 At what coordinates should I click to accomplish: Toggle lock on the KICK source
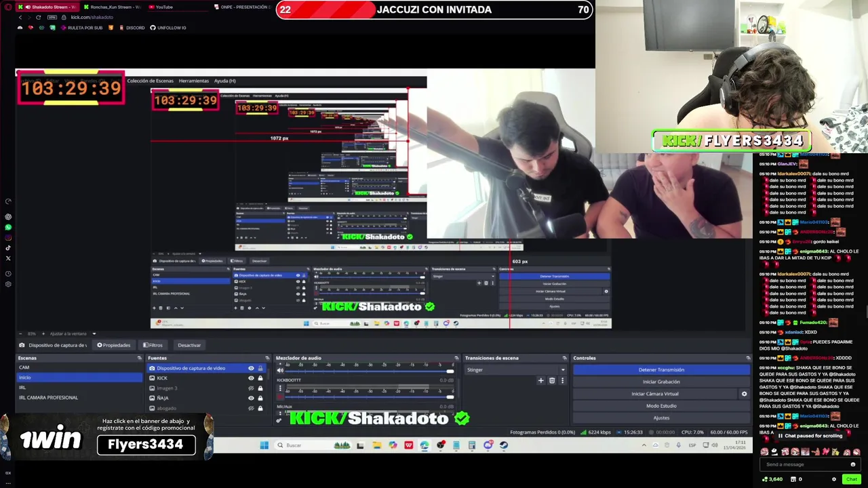pos(260,378)
